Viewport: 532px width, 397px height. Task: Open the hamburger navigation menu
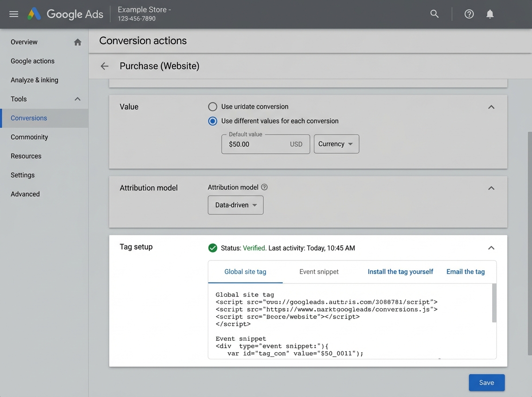point(13,14)
